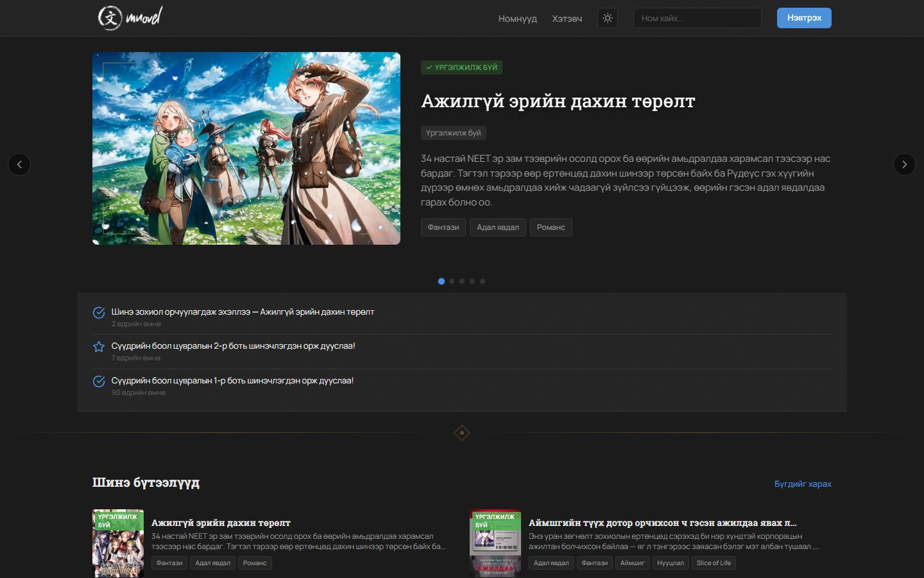Click the Нэвтрэх login button
Image resolution: width=924 pixels, height=578 pixels.
pos(804,18)
